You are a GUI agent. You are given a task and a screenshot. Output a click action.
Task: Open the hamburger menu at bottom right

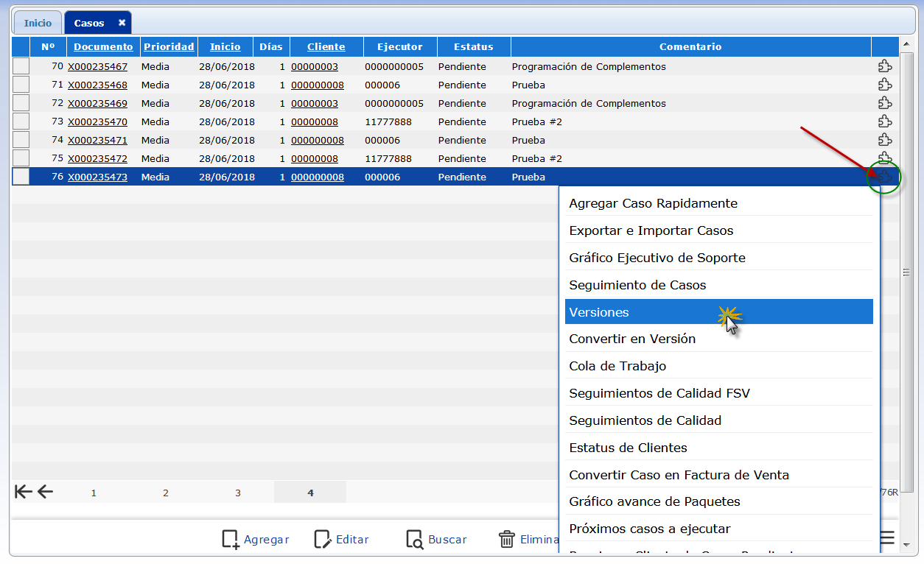887,537
